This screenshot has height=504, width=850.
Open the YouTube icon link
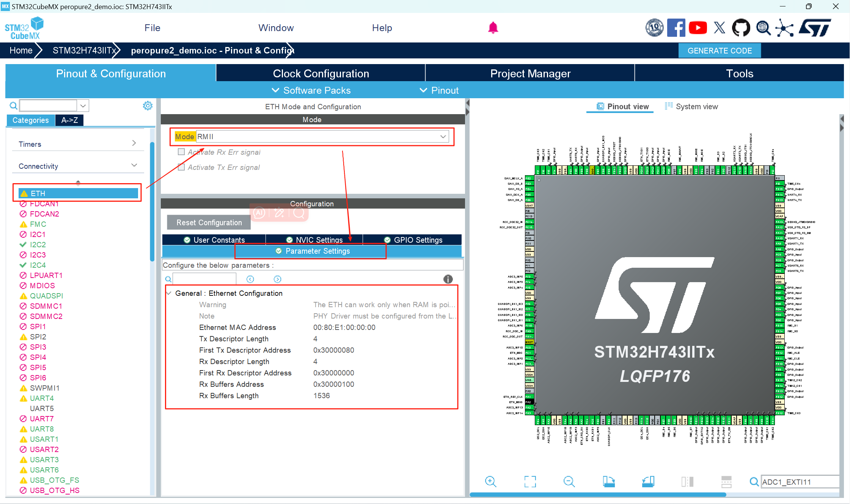click(x=698, y=28)
